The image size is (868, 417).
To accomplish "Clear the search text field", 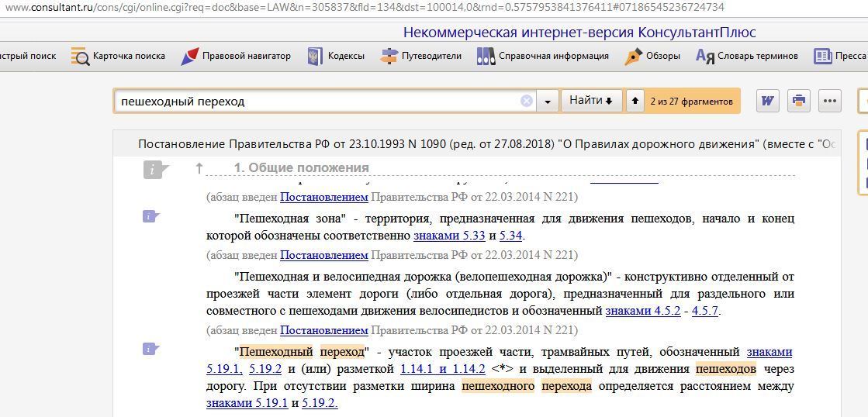I will pos(526,101).
